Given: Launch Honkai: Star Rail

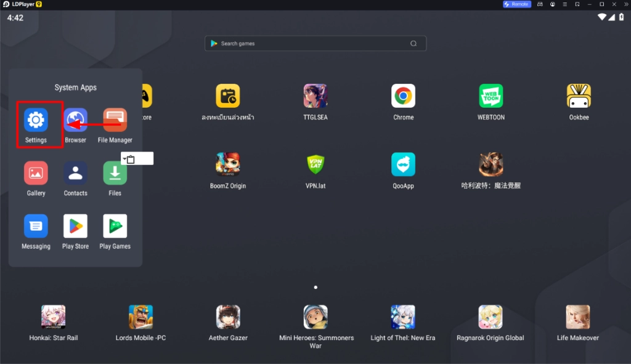Looking at the screenshot, I should click(x=53, y=317).
